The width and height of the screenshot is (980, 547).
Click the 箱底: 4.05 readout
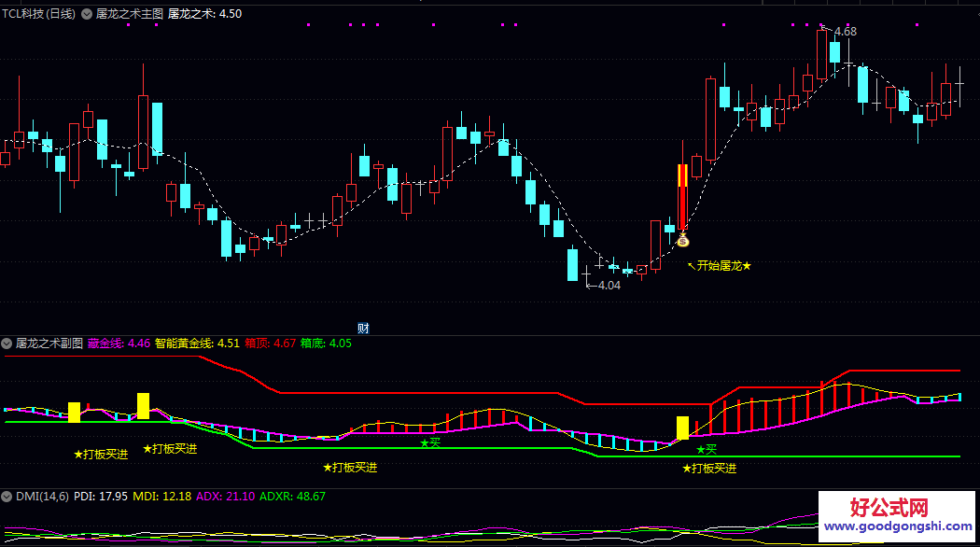point(326,344)
